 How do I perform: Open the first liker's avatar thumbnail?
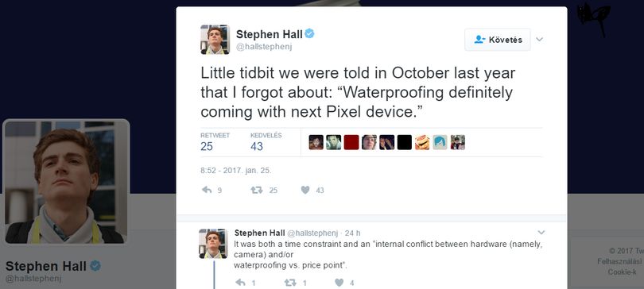pos(316,142)
